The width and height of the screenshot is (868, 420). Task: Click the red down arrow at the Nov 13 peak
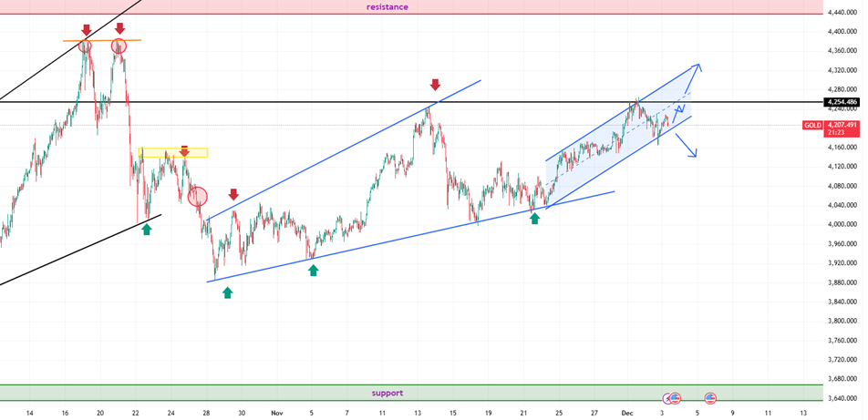coord(435,86)
